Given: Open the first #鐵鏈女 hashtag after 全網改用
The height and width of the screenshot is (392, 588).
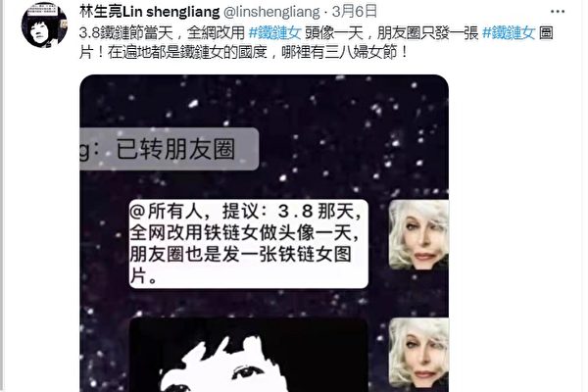Looking at the screenshot, I should [x=274, y=33].
